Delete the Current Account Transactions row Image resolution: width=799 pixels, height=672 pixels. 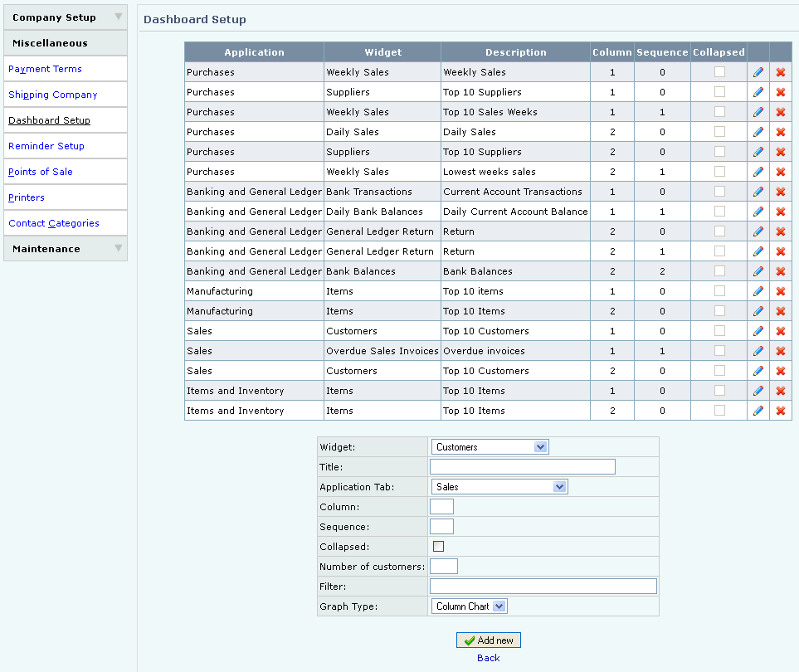[x=781, y=192]
